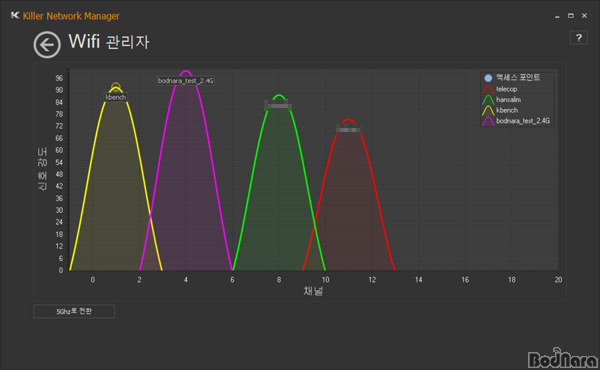Image resolution: width=600 pixels, height=370 pixels.
Task: Click the magenta bodnara_test_2.4G legend icon
Action: (x=488, y=121)
